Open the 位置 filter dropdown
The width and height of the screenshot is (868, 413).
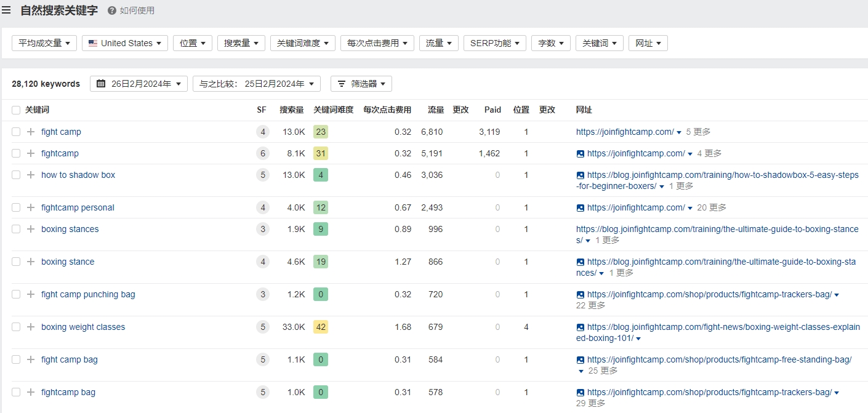pyautogui.click(x=193, y=43)
